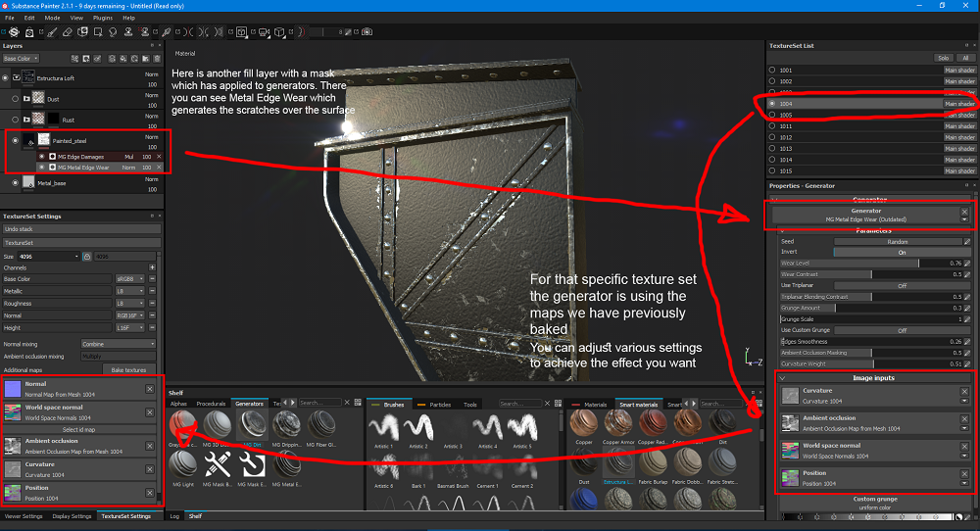The height and width of the screenshot is (531, 980).
Task: Select the Material picker eyedropper tool
Action: (x=167, y=32)
